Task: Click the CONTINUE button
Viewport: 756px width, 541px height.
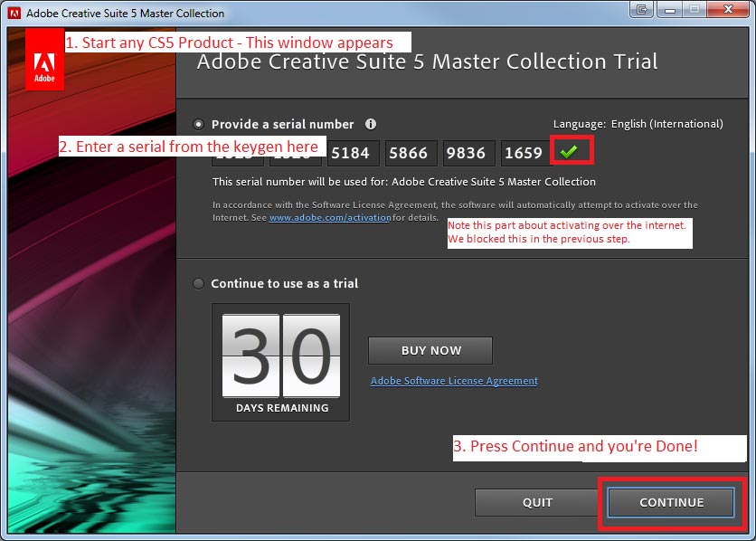Action: tap(671, 502)
